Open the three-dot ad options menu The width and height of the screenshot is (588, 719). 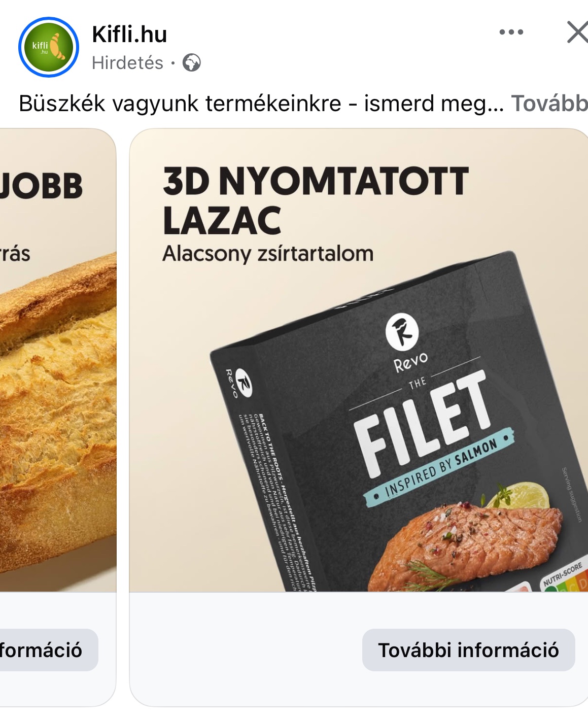click(511, 32)
